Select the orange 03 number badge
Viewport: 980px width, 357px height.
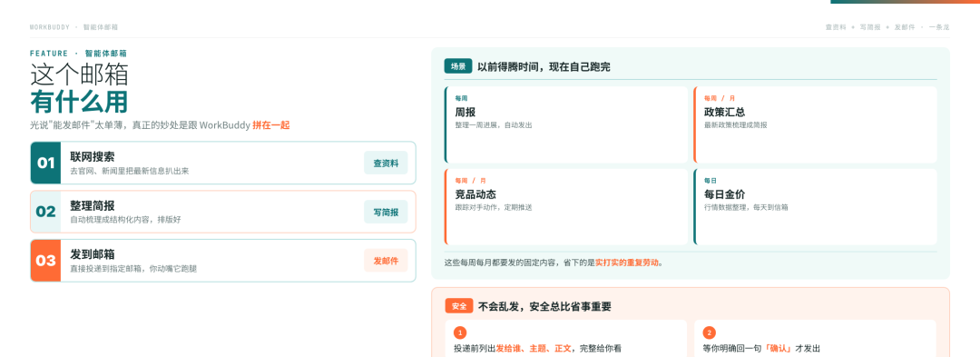point(45,261)
